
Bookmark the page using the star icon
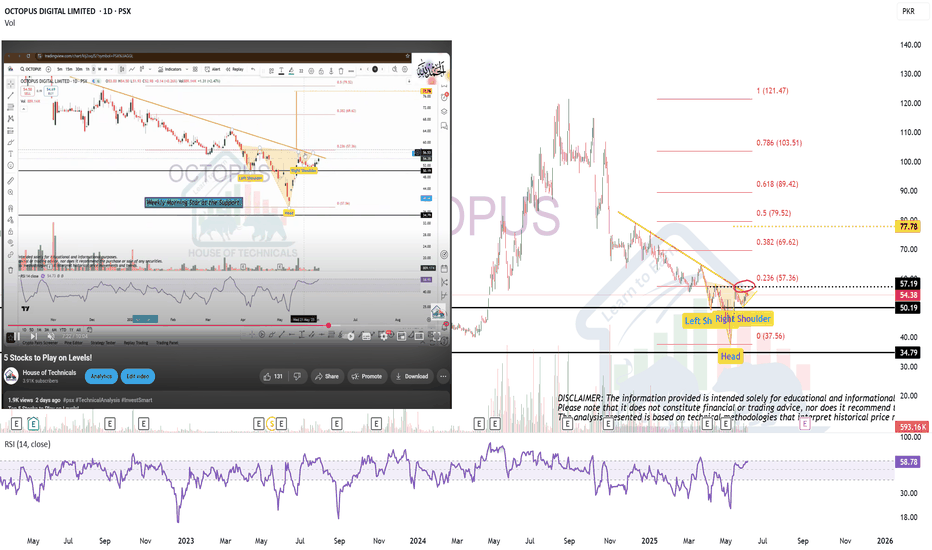[x=408, y=56]
